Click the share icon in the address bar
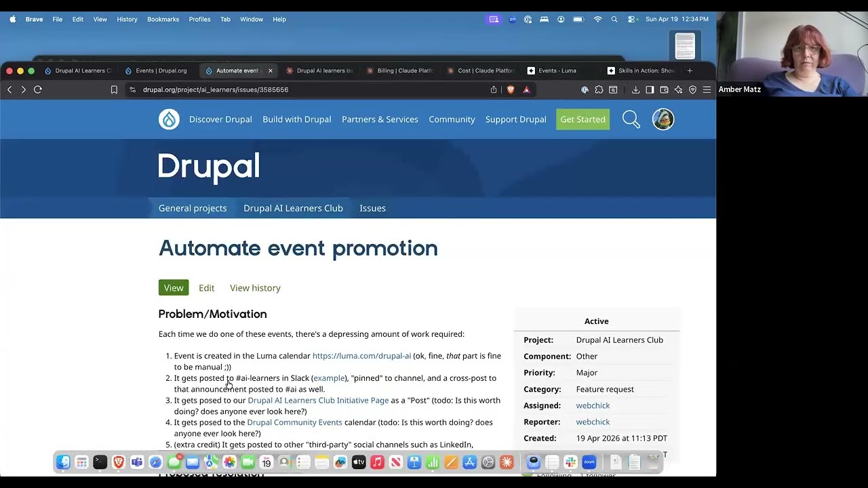 (494, 89)
